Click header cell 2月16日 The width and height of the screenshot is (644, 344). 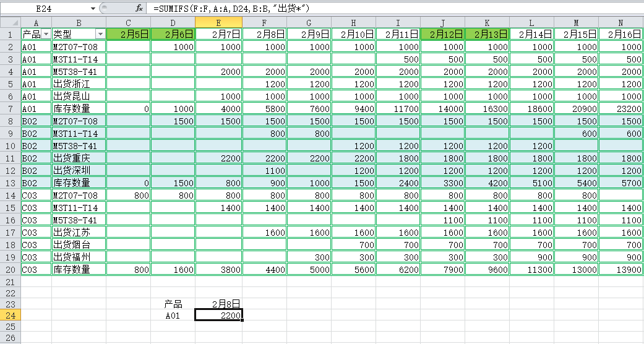(621, 34)
